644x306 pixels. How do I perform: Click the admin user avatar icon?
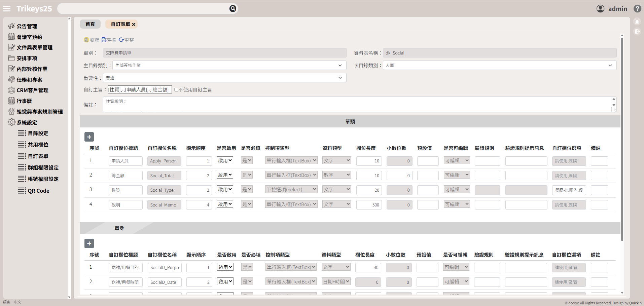(600, 9)
